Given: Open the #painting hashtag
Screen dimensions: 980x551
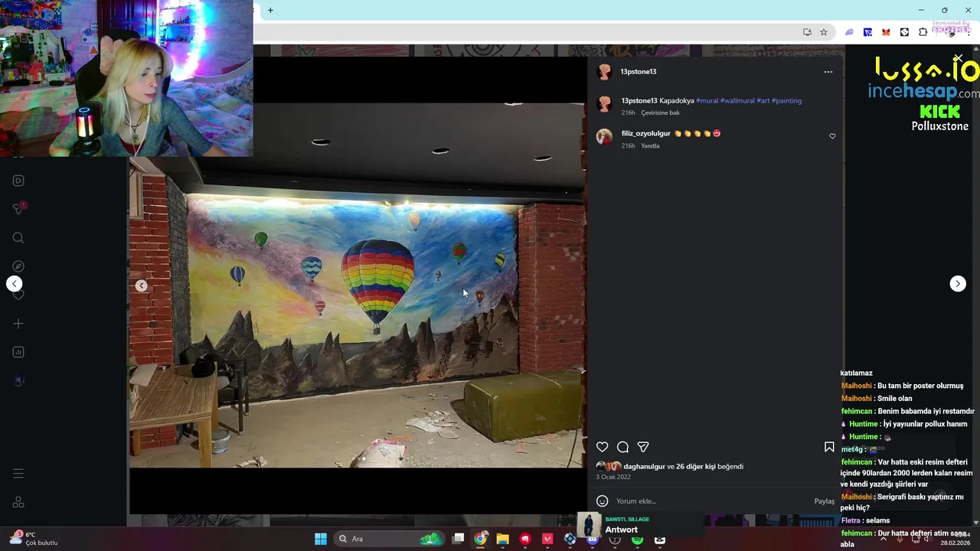Looking at the screenshot, I should [786, 101].
